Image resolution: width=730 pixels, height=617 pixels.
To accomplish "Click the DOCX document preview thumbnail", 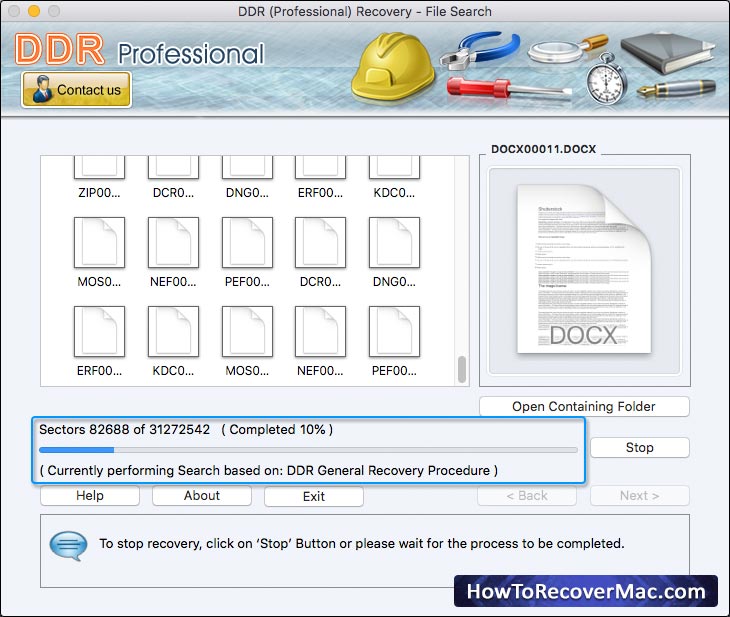I will click(584, 270).
